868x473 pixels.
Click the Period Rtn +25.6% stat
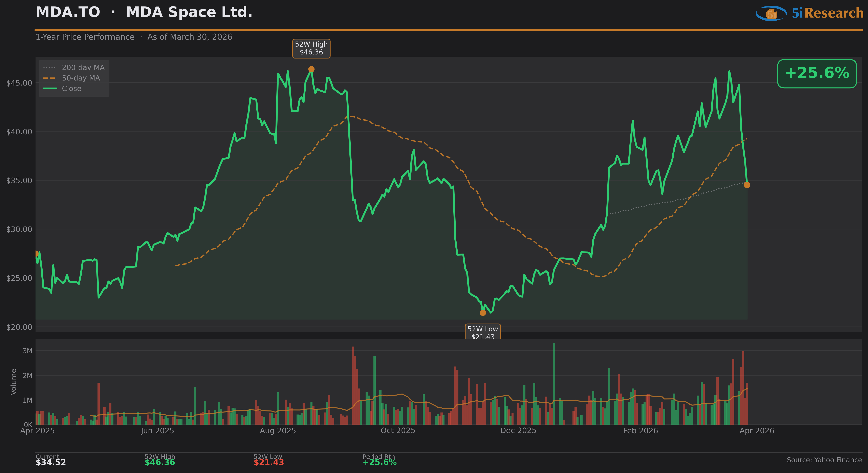pyautogui.click(x=379, y=462)
